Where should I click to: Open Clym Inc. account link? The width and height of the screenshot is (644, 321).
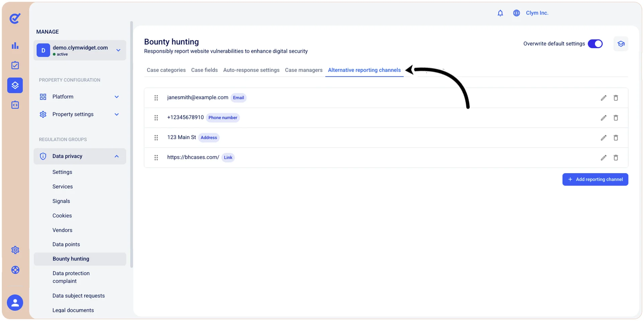537,13
